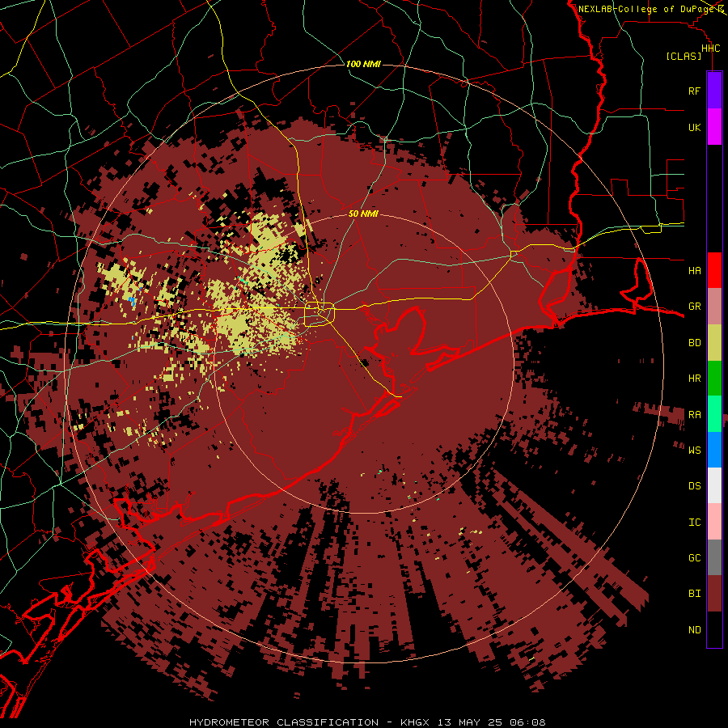This screenshot has height=728, width=728.
Task: Click the DS white legend swatch
Action: click(714, 485)
